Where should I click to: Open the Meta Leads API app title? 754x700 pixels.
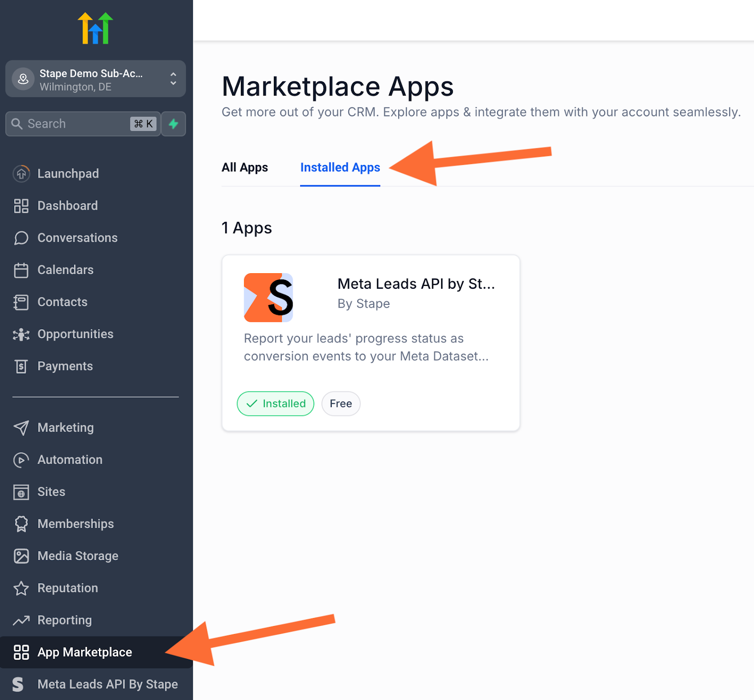(x=416, y=284)
